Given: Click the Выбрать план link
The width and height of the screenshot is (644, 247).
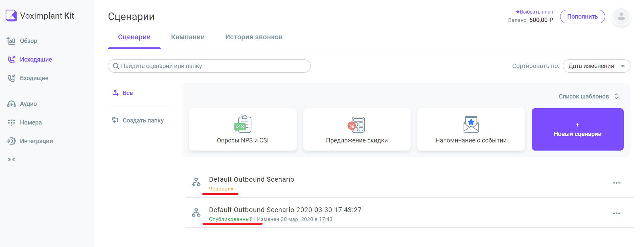Looking at the screenshot, I should (534, 12).
